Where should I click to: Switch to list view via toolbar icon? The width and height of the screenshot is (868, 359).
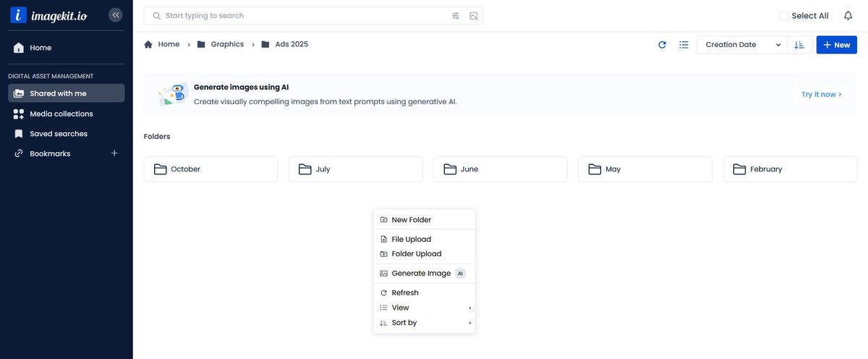[684, 45]
